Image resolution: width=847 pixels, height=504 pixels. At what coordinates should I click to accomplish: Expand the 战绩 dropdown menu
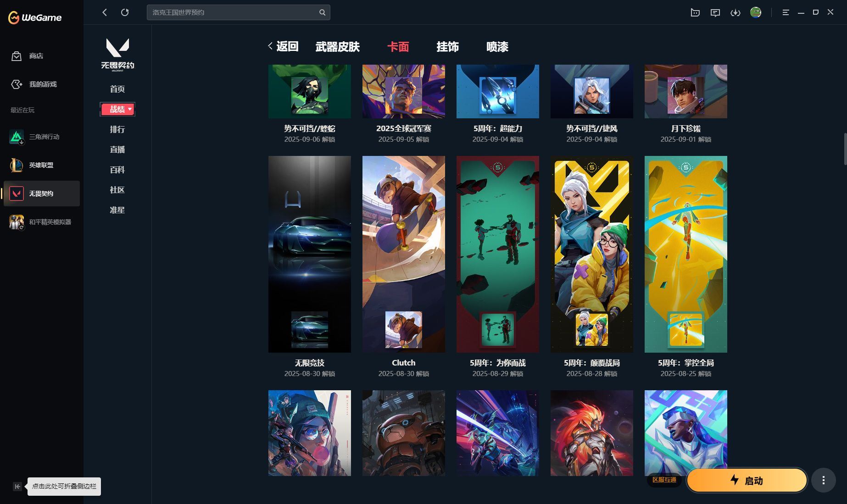[117, 109]
